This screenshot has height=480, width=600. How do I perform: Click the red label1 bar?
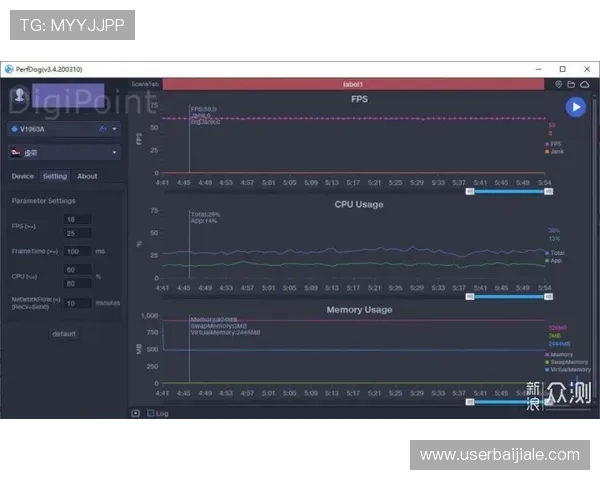click(x=355, y=85)
